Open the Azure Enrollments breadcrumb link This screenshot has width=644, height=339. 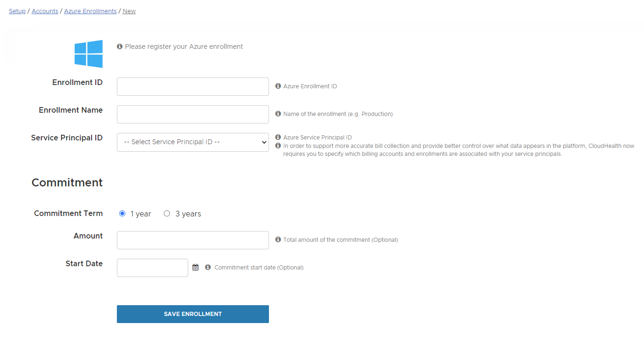pos(90,11)
